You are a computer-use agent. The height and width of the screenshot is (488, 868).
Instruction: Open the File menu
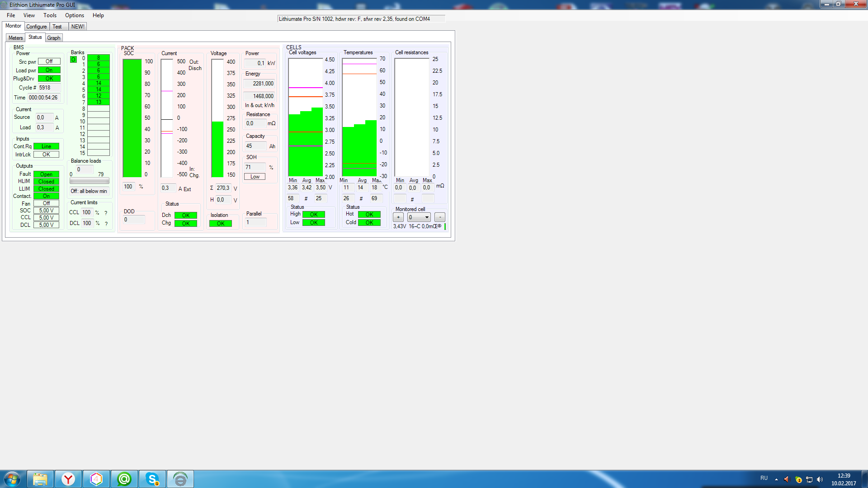pos(11,15)
